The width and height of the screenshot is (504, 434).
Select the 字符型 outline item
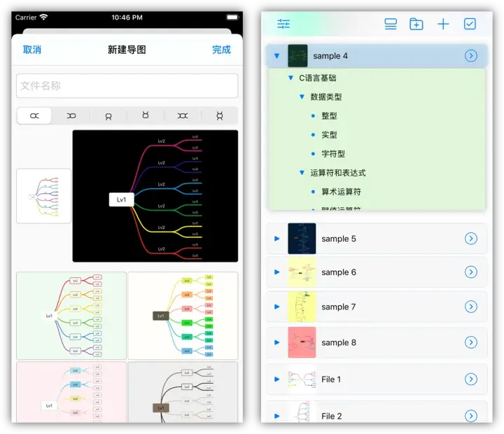click(x=333, y=154)
